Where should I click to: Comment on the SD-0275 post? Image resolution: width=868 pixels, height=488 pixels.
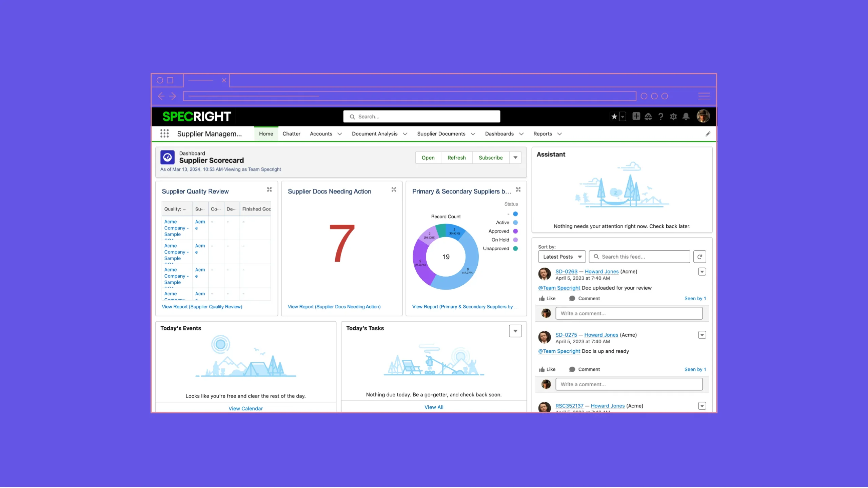585,369
